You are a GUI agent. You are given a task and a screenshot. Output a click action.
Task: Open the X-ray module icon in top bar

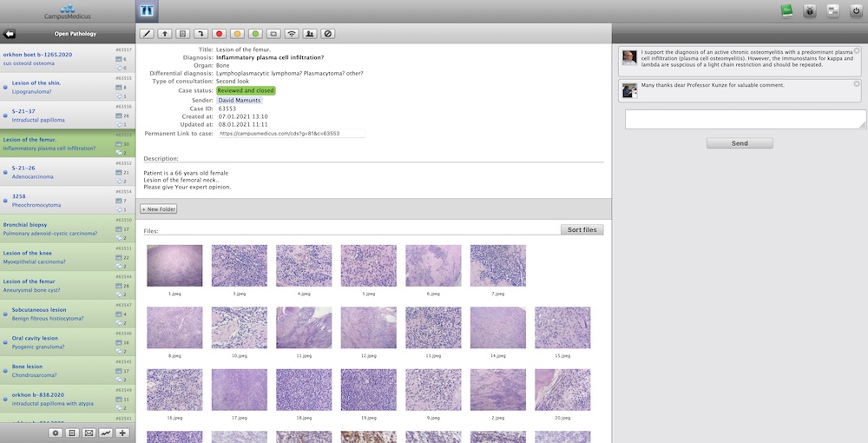(x=148, y=10)
